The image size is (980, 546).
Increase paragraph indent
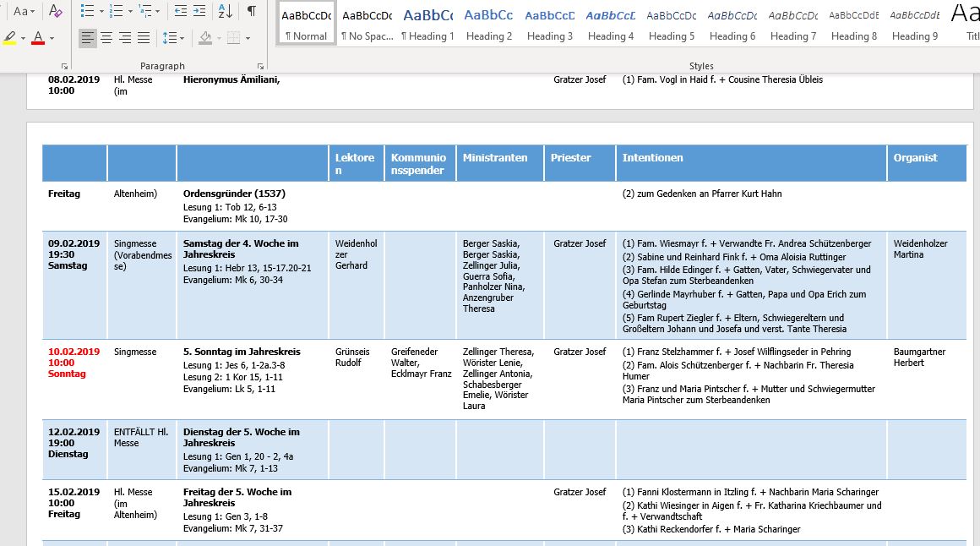click(x=199, y=11)
